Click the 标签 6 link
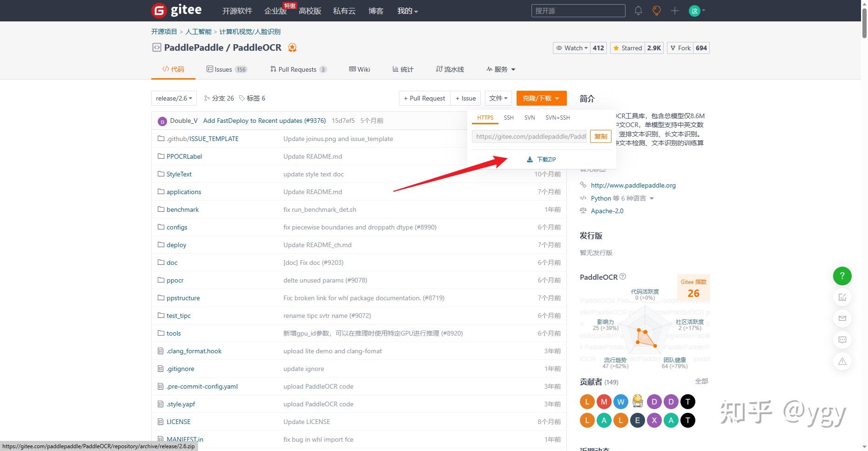The height and width of the screenshot is (451, 868). pyautogui.click(x=252, y=98)
